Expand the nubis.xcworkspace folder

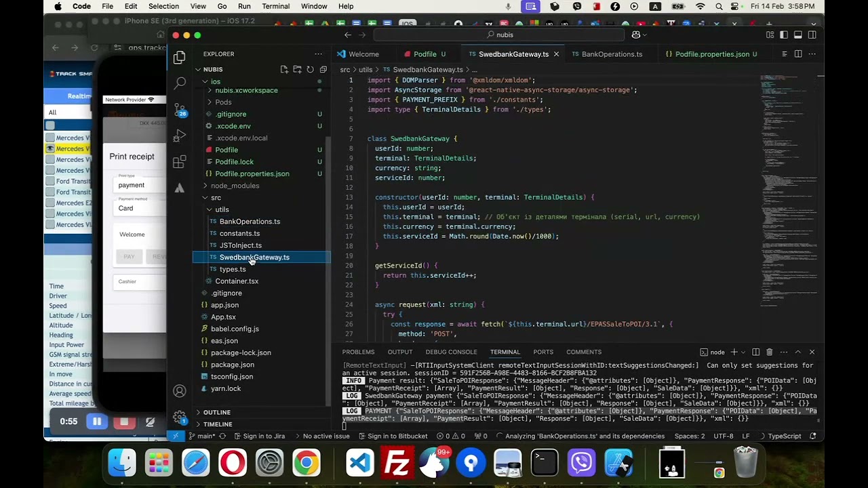209,90
